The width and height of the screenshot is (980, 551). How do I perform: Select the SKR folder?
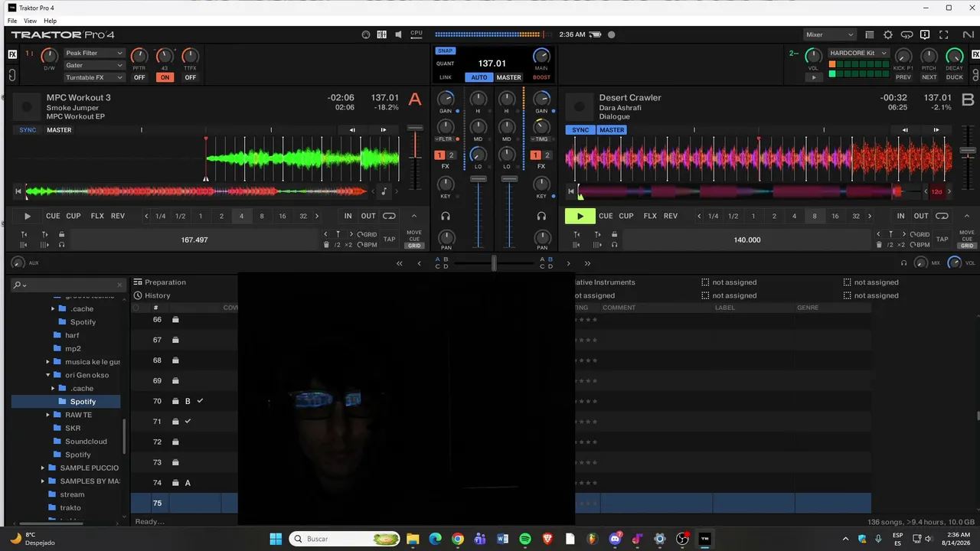pos(73,429)
